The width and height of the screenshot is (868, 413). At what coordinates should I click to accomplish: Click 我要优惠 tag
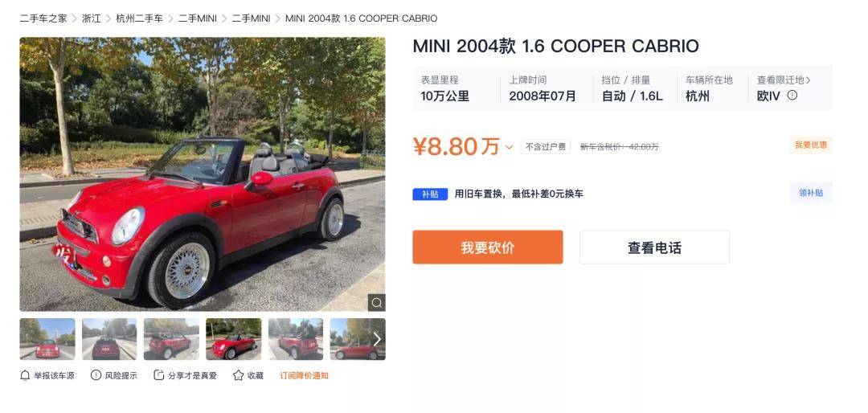click(811, 145)
